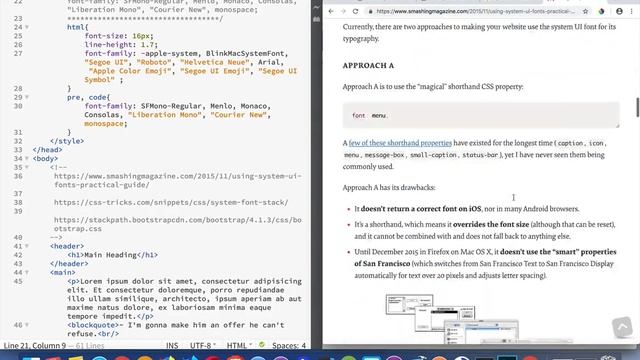Open the UTF-8 encoding dropdown
640x360 pixels.
pyautogui.click(x=203, y=345)
